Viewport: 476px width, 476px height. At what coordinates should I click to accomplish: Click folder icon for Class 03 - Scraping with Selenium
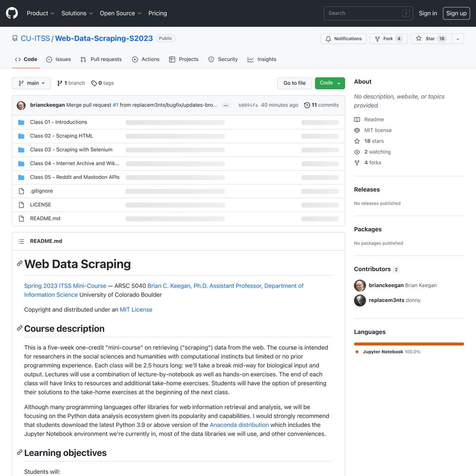(x=21, y=149)
